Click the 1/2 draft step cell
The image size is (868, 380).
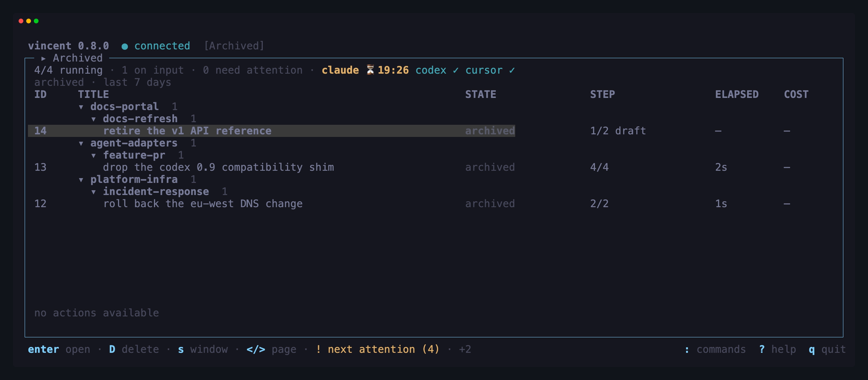coord(618,131)
